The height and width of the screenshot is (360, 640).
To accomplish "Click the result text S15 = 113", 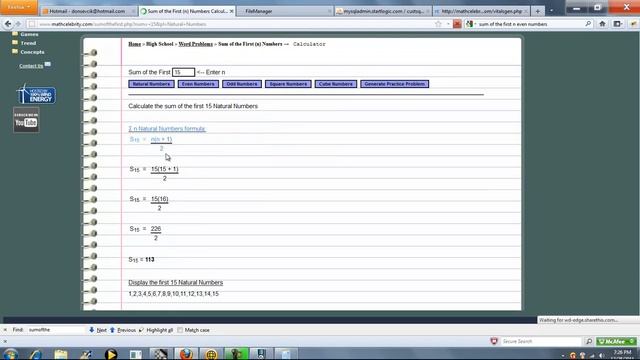I will pyautogui.click(x=141, y=260).
